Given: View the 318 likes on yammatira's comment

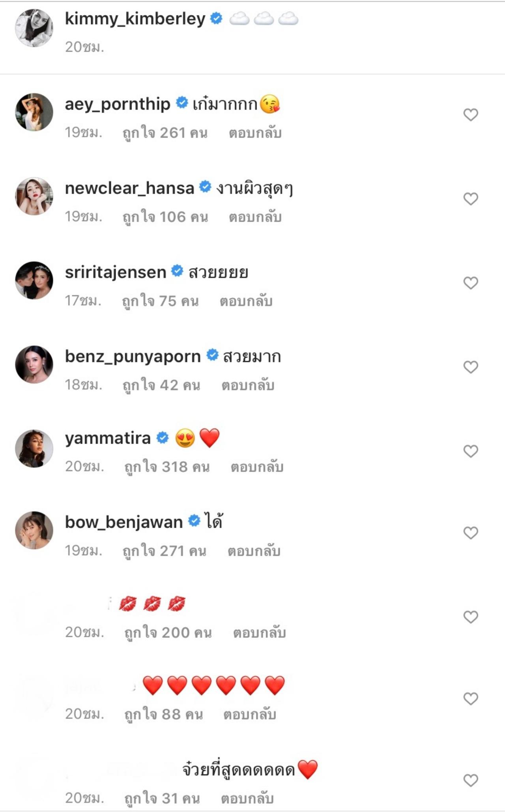Looking at the screenshot, I should 167,467.
